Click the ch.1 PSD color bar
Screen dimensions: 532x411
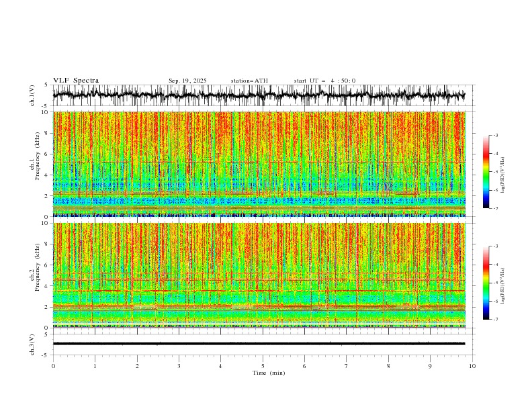[x=486, y=172]
